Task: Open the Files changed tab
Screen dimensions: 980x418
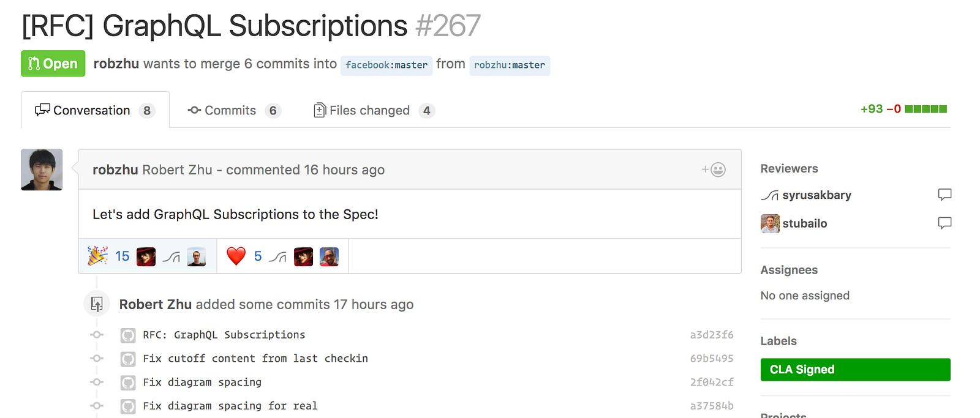Action: 374,110
